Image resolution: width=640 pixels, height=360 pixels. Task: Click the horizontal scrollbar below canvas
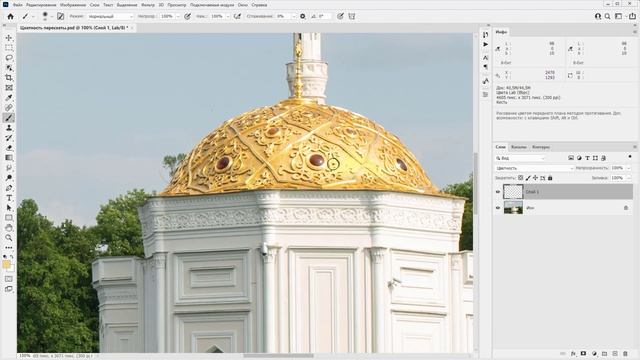pos(279,356)
